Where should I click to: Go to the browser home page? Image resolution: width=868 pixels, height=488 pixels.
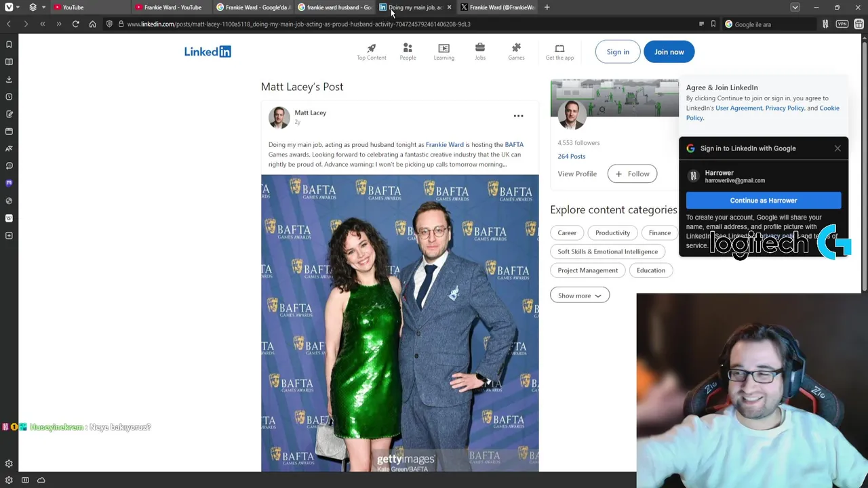[x=93, y=24]
